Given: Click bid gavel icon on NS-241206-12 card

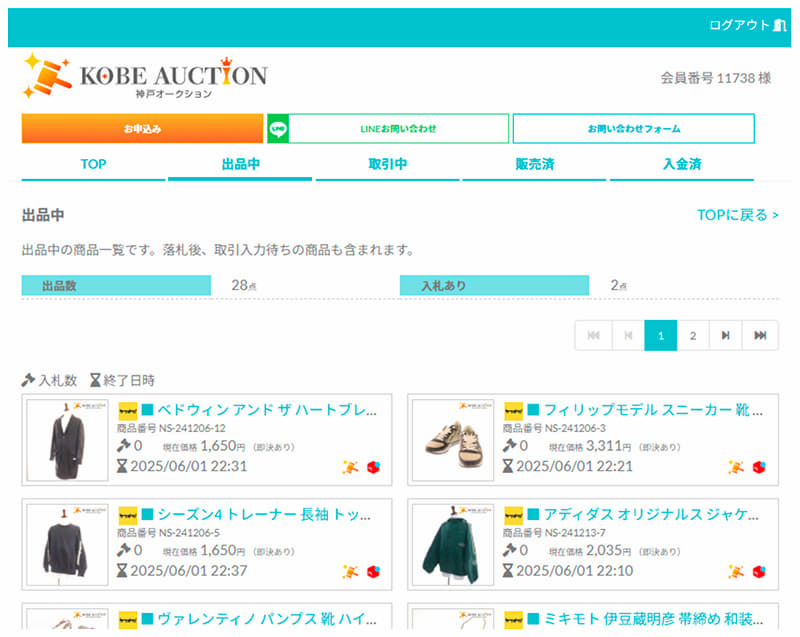Looking at the screenshot, I should tap(123, 446).
